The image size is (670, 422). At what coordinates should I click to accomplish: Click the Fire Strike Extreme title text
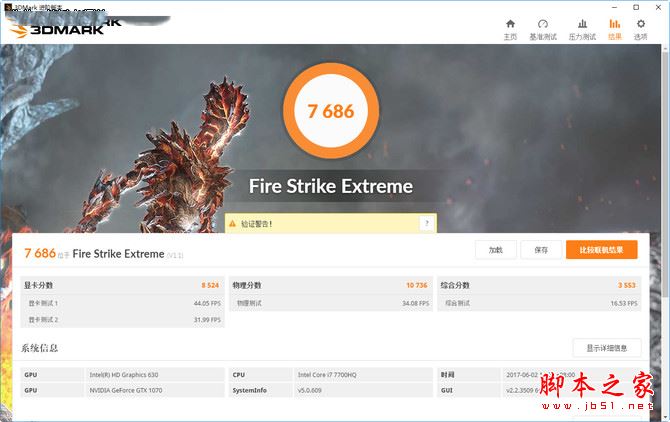tap(331, 186)
